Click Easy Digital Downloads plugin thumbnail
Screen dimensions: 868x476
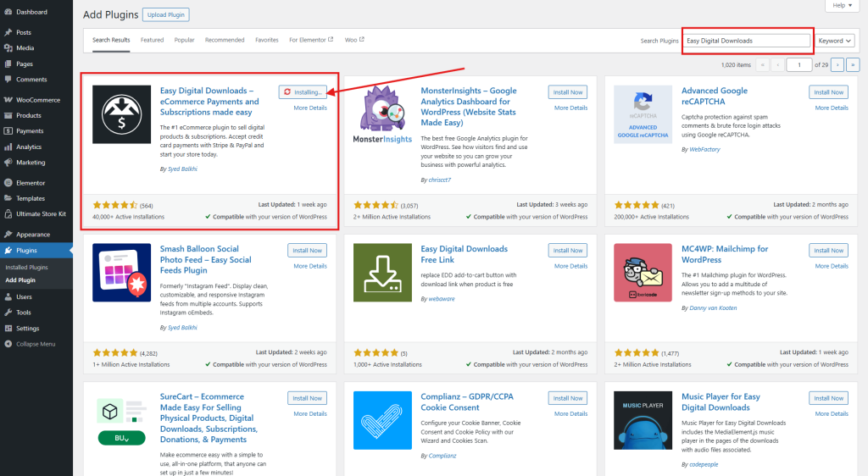pos(122,114)
